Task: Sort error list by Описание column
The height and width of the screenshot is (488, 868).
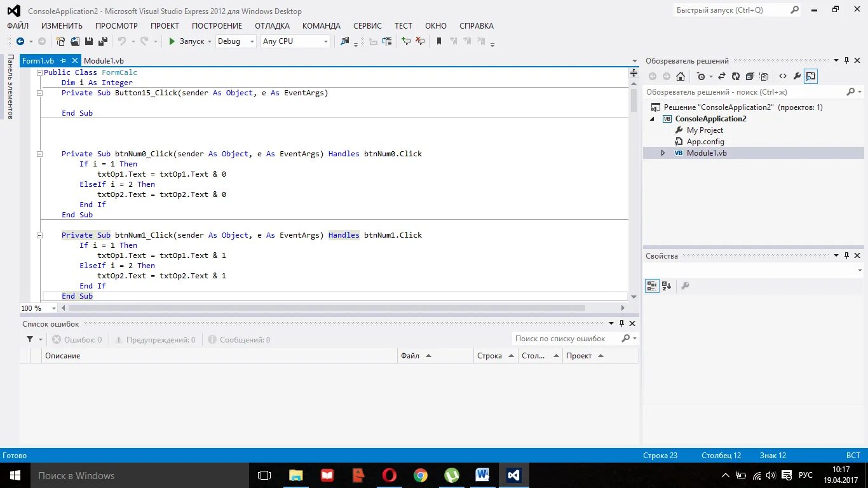Action: click(219, 356)
